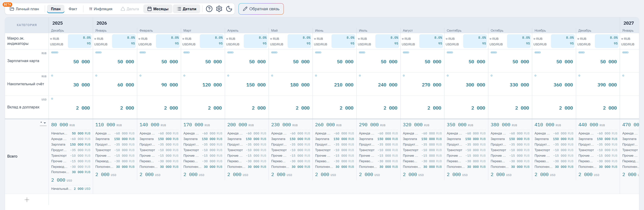Screen dimensions: 644x210
Task: Click the Всего row label
Action: 12,156
